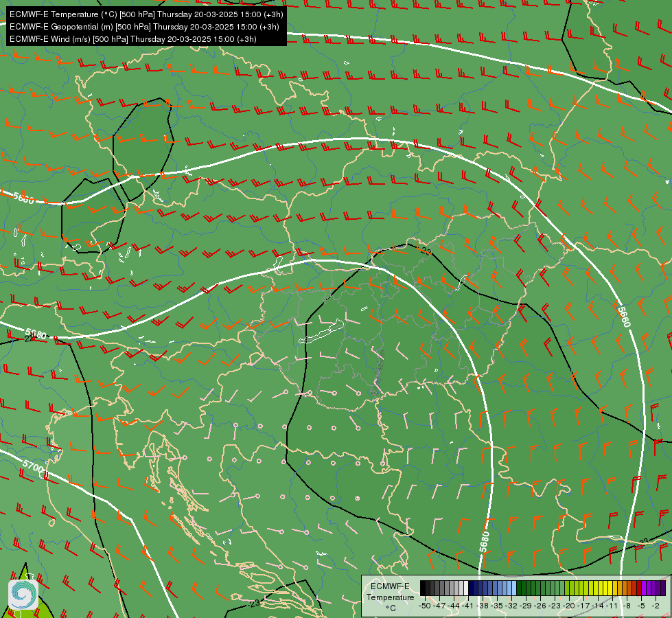Pick the red legend swatch above -5
Image resolution: width=672 pixels, height=618 pixels.
pyautogui.click(x=639, y=588)
